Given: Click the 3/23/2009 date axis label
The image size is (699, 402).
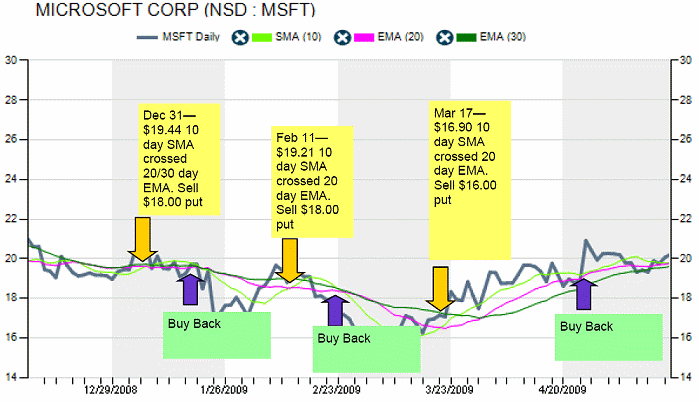Looking at the screenshot, I should point(449,390).
